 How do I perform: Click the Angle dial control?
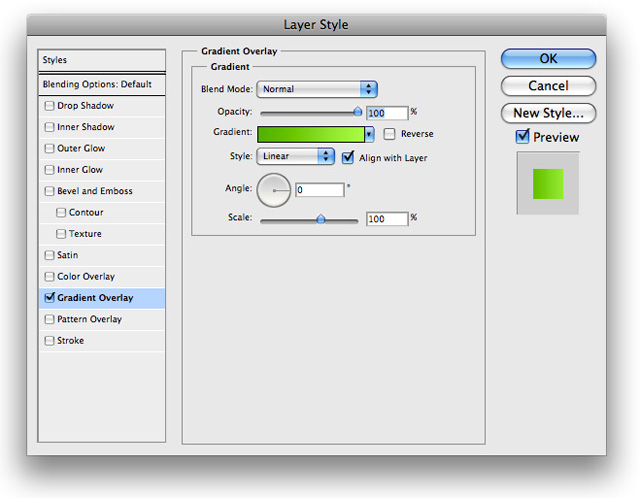point(273,190)
